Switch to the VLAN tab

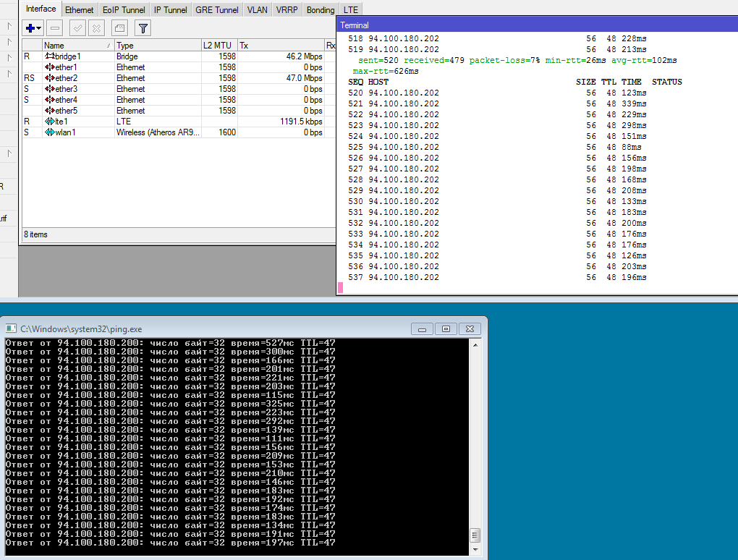(257, 10)
